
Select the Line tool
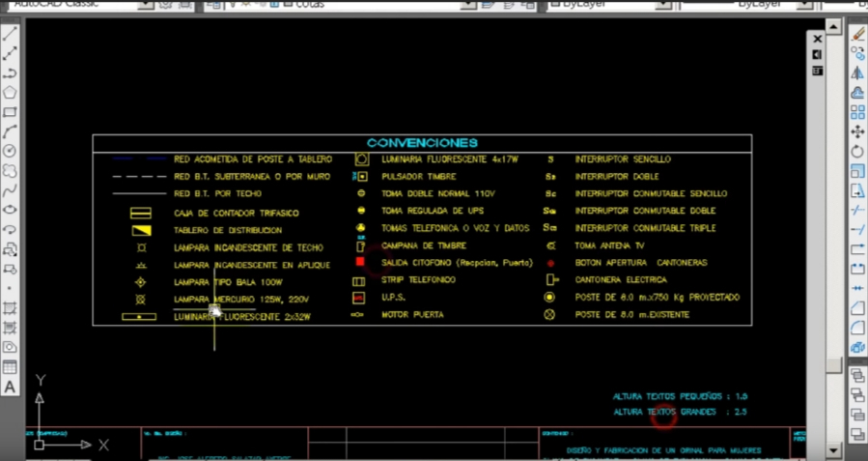pyautogui.click(x=10, y=33)
